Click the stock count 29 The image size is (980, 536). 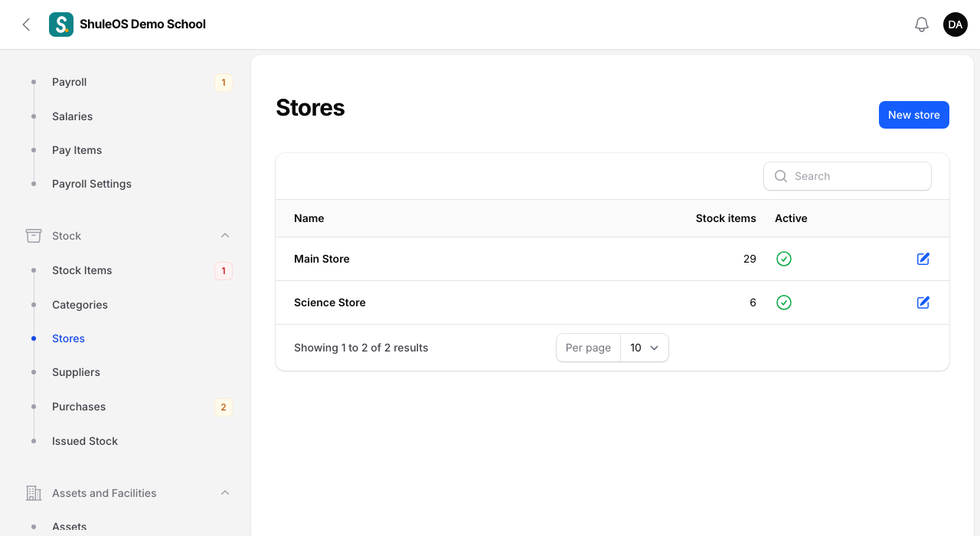coord(750,259)
